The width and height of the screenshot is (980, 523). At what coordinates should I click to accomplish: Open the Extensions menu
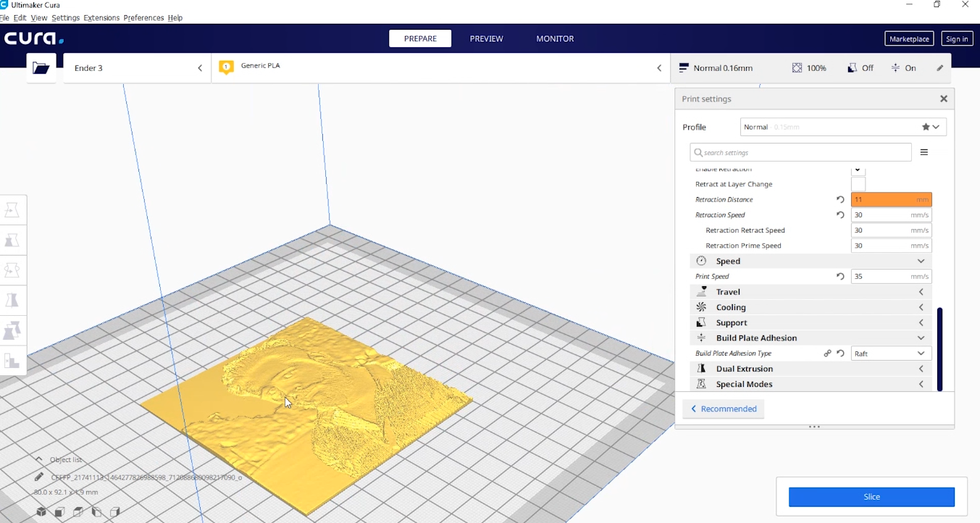tap(101, 17)
